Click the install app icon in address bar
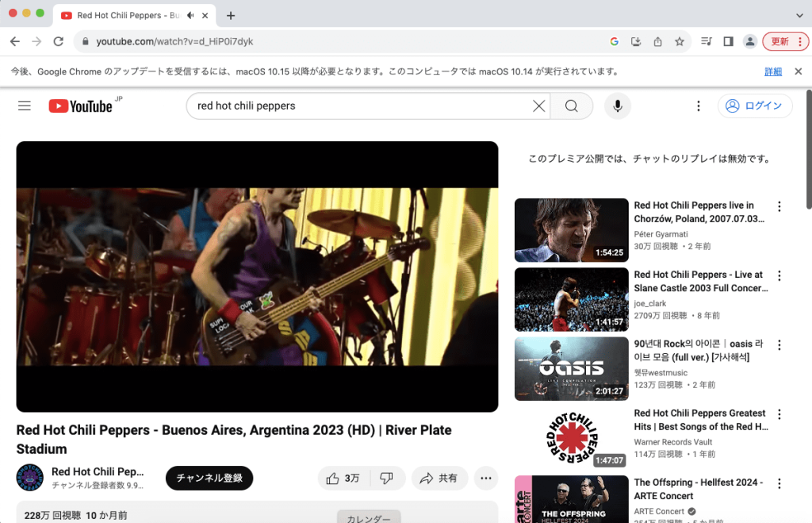This screenshot has width=812, height=523. point(636,41)
